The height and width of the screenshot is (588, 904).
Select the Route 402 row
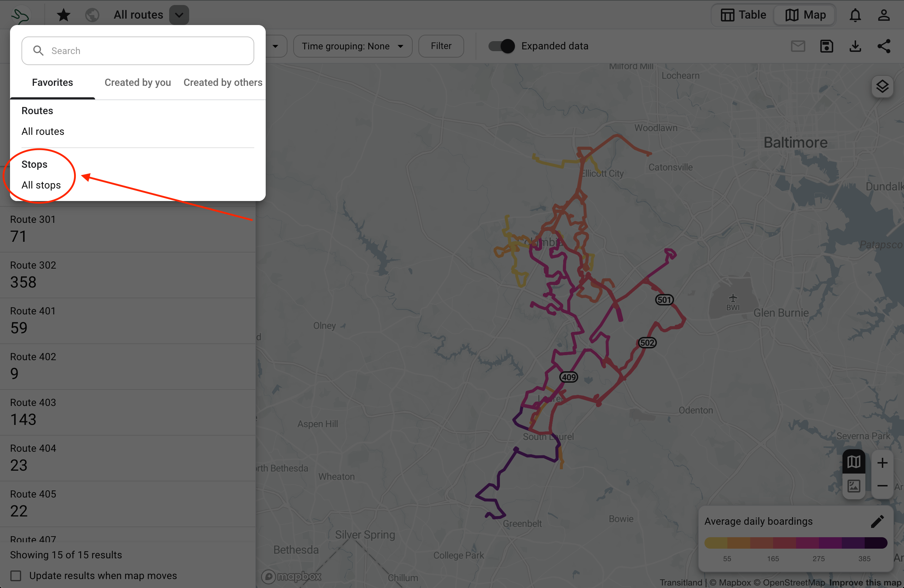tap(128, 367)
